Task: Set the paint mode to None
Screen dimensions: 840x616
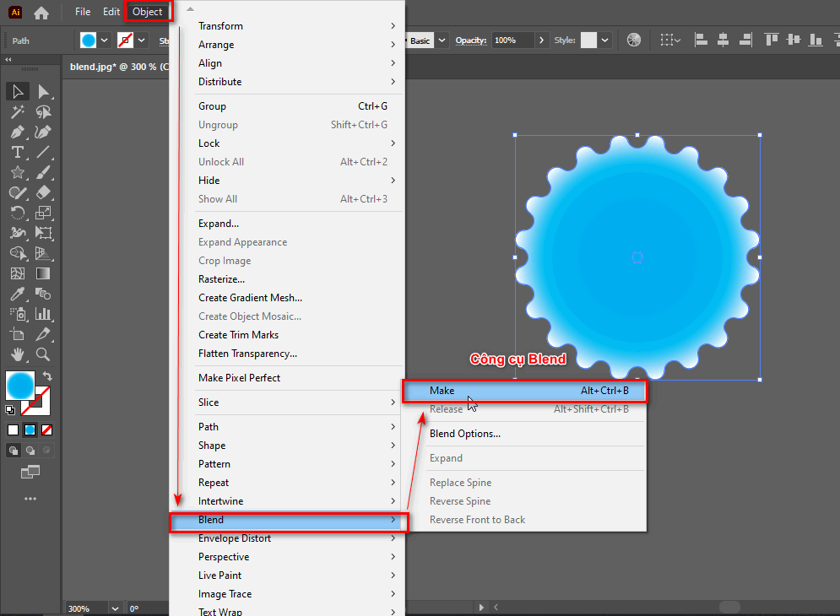Action: (47, 430)
